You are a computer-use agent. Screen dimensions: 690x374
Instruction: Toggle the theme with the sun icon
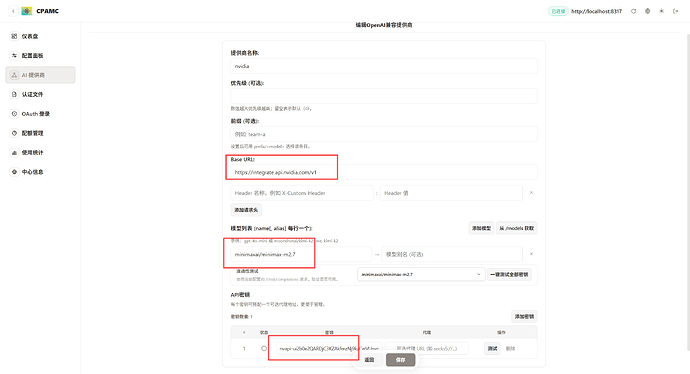[661, 11]
